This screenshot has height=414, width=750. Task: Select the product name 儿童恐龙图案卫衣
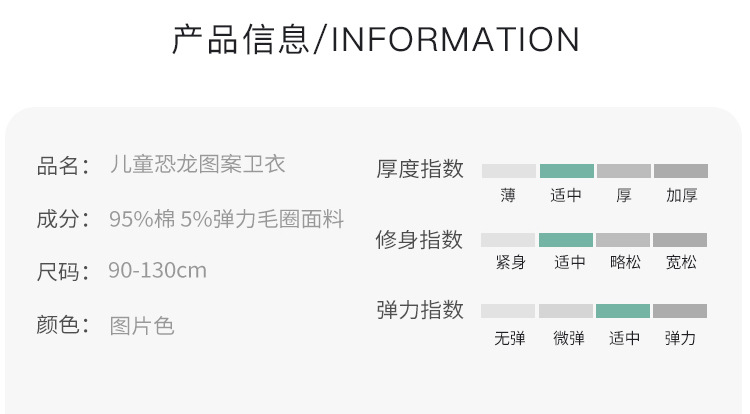196,164
